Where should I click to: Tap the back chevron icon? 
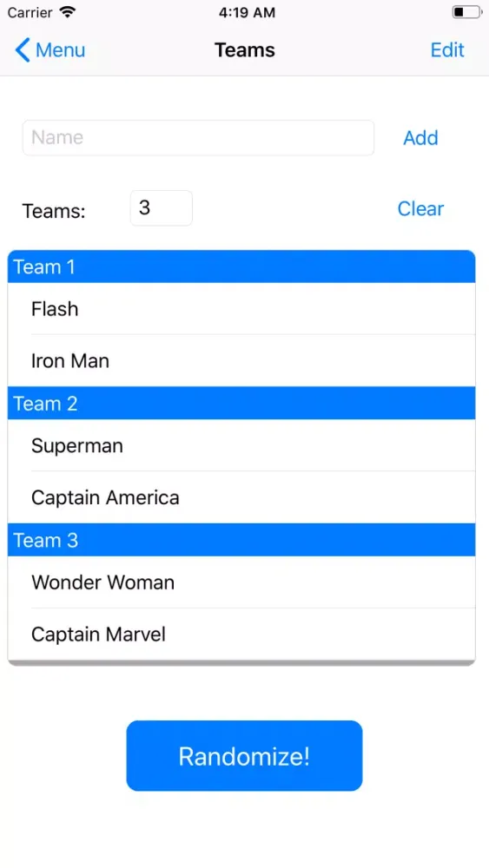pos(23,49)
